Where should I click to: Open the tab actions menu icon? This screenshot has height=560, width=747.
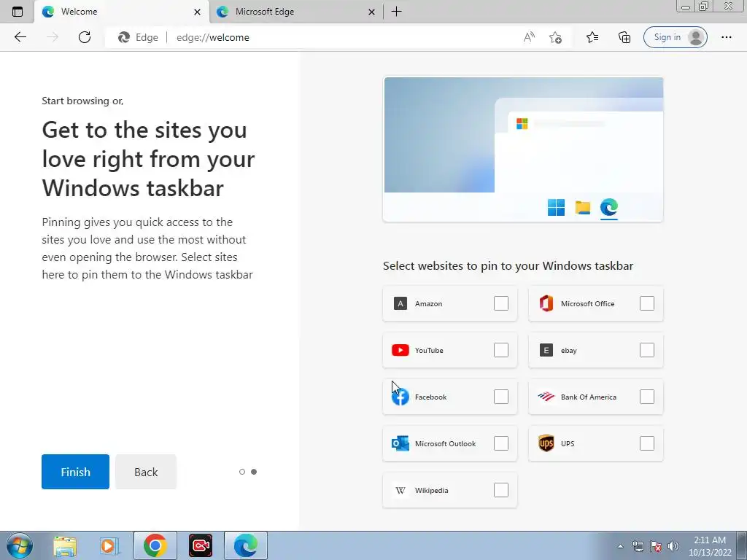click(x=18, y=12)
